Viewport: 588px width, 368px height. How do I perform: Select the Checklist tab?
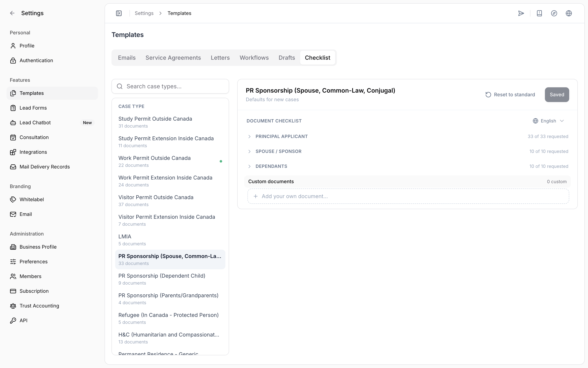(x=317, y=58)
